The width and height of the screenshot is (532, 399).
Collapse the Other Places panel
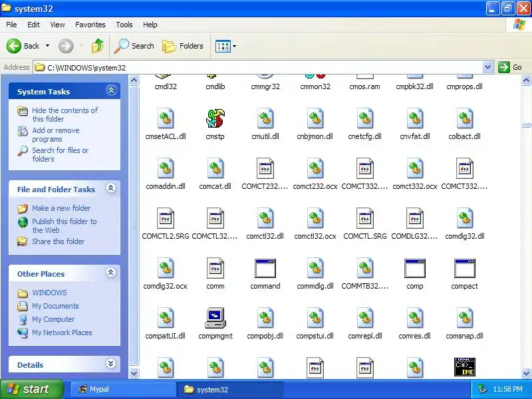[x=111, y=273]
